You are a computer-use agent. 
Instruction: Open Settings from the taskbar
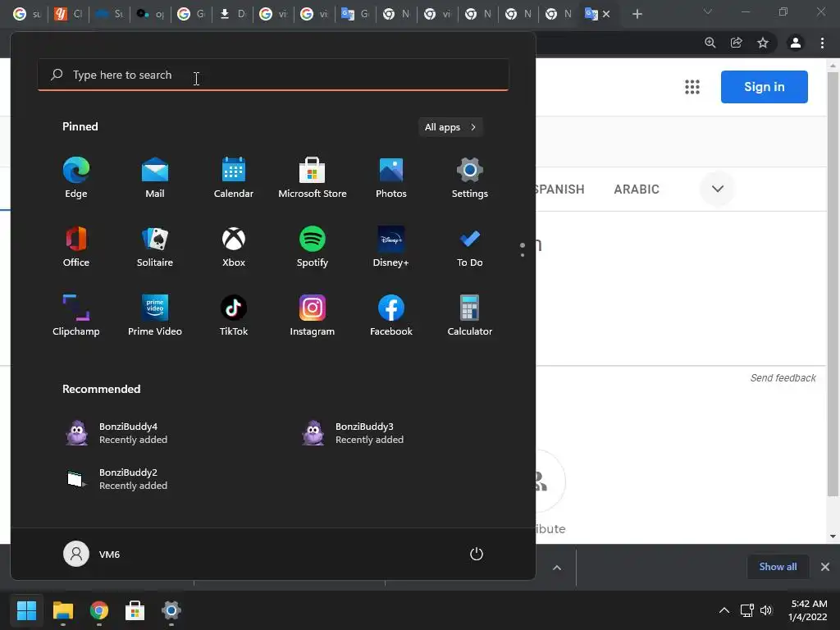coord(171,610)
